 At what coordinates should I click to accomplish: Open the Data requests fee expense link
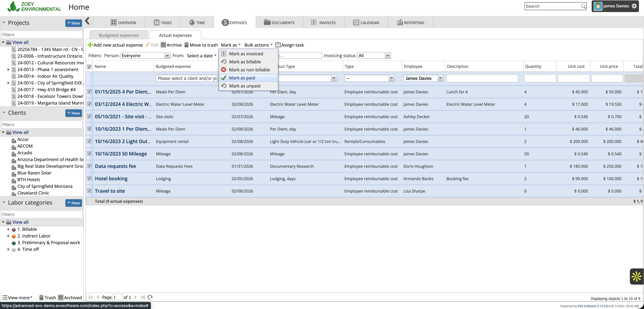[x=115, y=166]
